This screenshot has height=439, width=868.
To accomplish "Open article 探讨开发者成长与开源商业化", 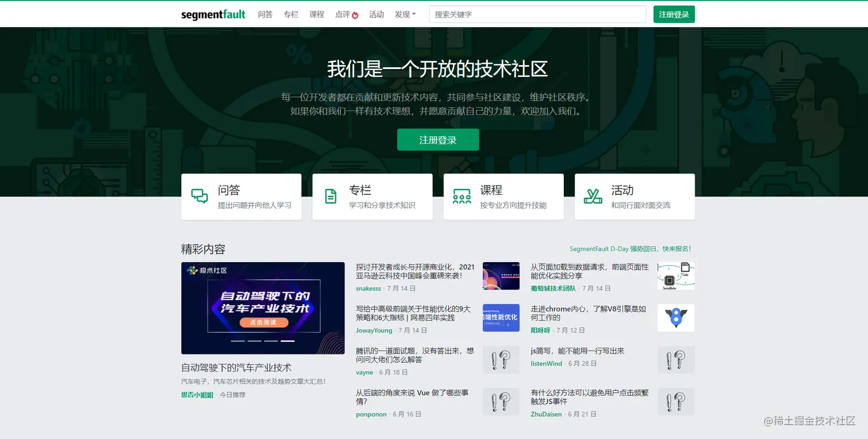I will click(x=416, y=271).
